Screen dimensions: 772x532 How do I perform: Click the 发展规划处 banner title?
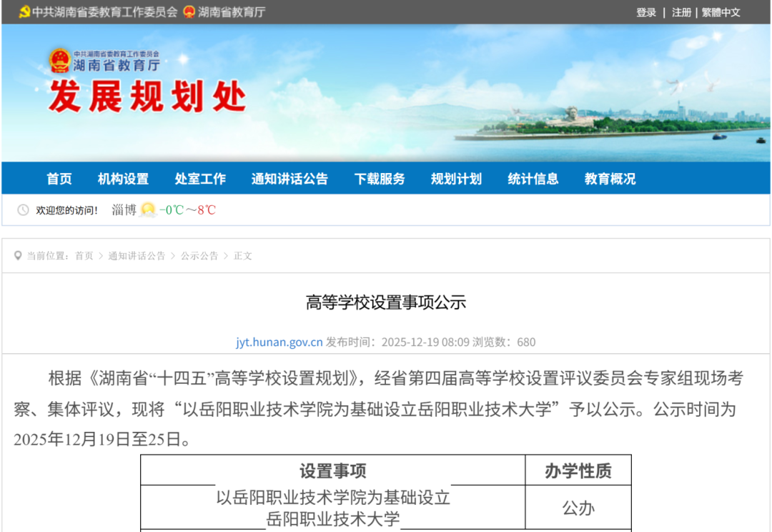coord(147,97)
